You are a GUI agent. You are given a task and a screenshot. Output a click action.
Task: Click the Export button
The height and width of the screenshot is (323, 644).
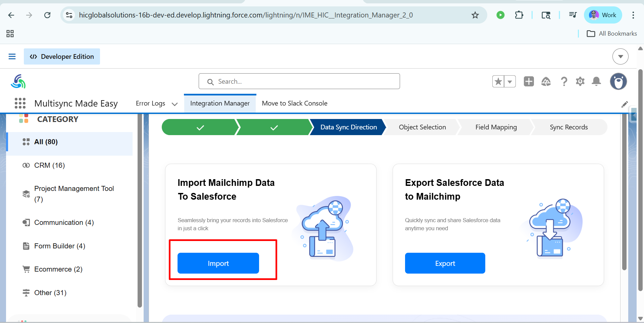[x=445, y=263]
